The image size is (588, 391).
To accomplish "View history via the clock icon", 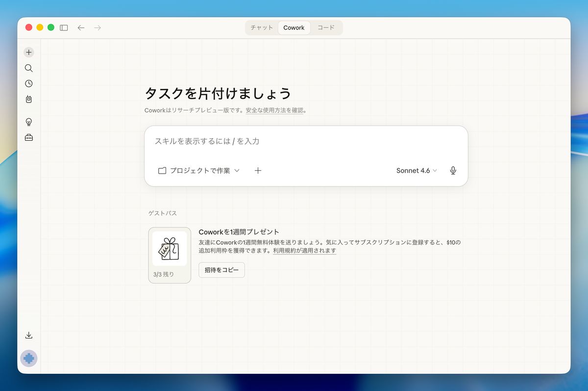I will (28, 83).
